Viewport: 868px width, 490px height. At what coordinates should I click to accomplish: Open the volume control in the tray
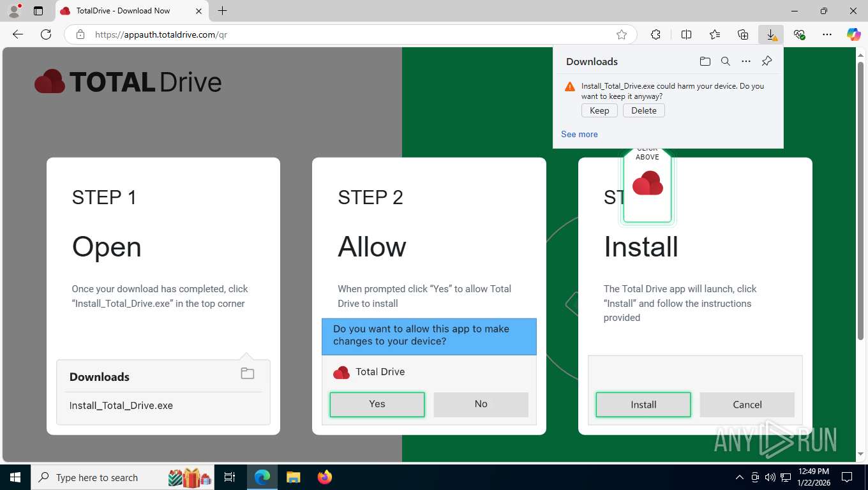(x=770, y=477)
